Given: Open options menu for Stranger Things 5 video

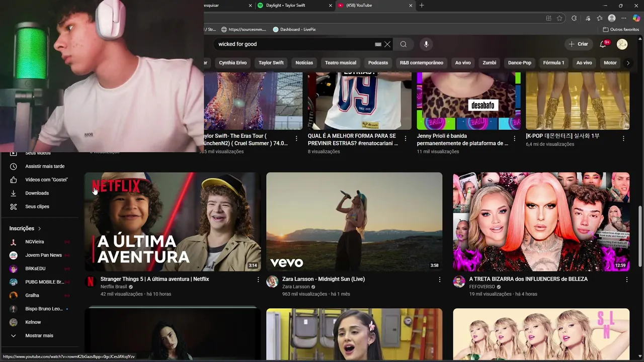Looking at the screenshot, I should pos(258,280).
